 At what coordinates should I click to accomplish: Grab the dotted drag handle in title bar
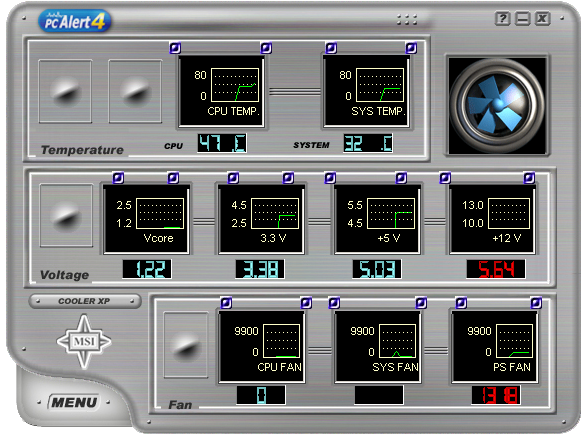tap(407, 20)
